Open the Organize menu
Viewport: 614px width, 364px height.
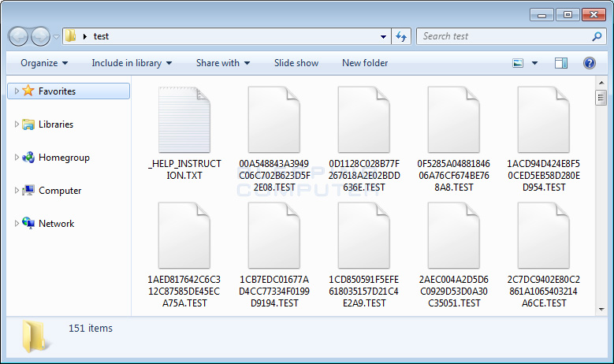click(x=44, y=63)
